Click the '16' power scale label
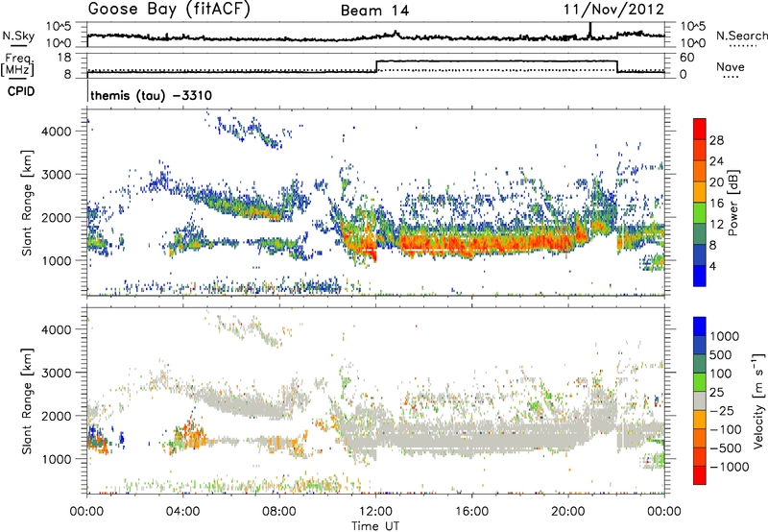 point(716,204)
